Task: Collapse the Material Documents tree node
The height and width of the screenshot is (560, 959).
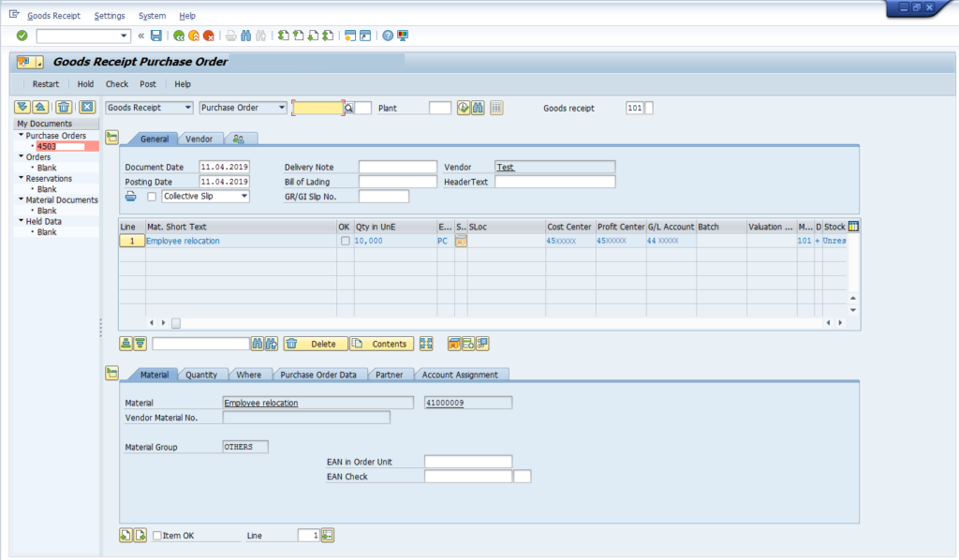Action: (x=21, y=199)
